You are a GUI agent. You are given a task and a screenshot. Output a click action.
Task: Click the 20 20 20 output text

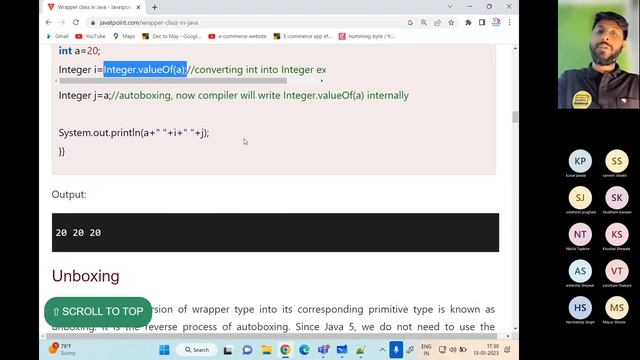(x=78, y=233)
